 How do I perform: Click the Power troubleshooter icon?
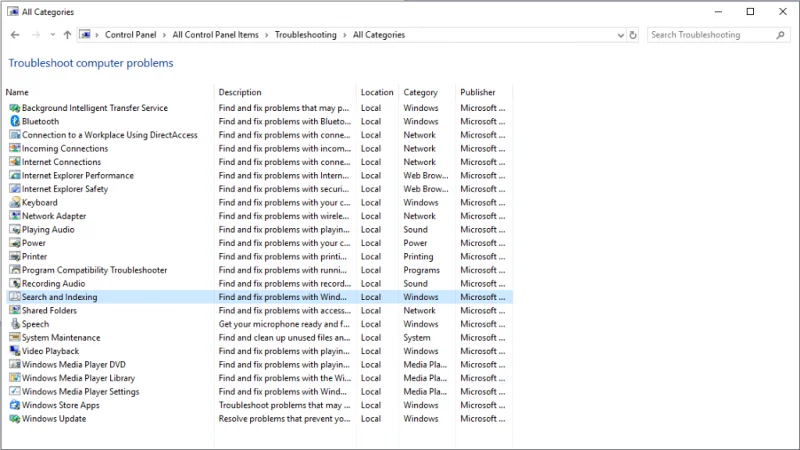[15, 243]
